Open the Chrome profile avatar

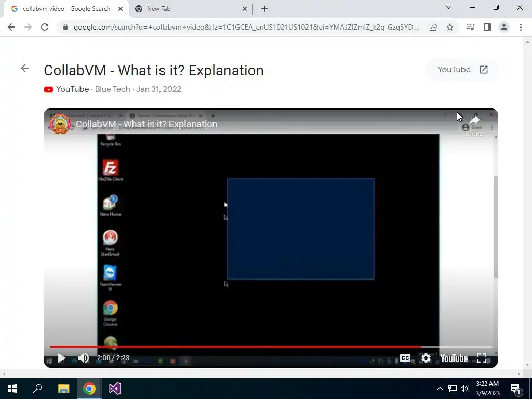[504, 27]
